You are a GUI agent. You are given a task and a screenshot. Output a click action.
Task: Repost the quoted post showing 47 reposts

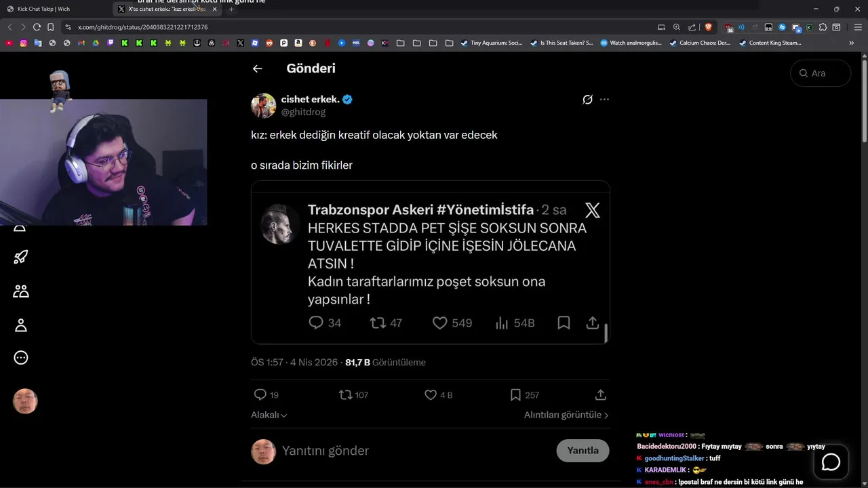(386, 323)
